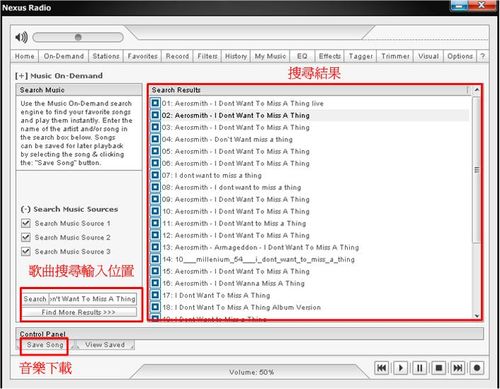Image resolution: width=500 pixels, height=389 pixels.
Task: Click the play icon beside result 15
Action: [x=155, y=271]
